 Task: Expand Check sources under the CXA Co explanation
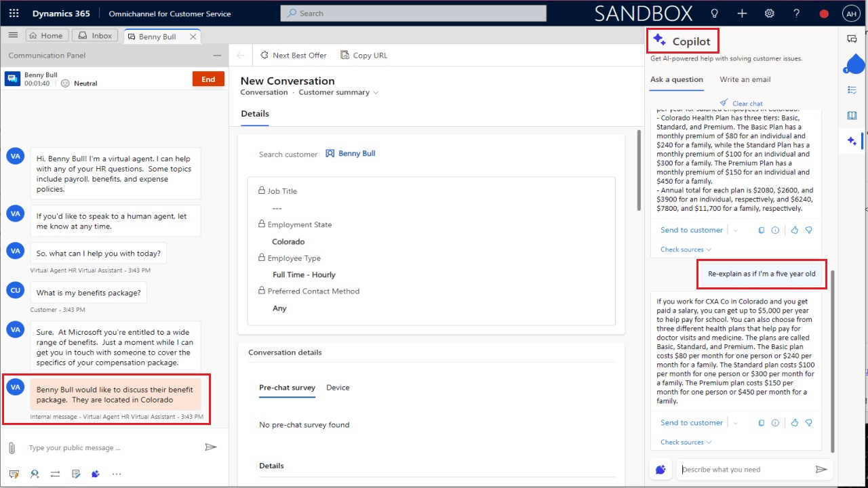[686, 442]
